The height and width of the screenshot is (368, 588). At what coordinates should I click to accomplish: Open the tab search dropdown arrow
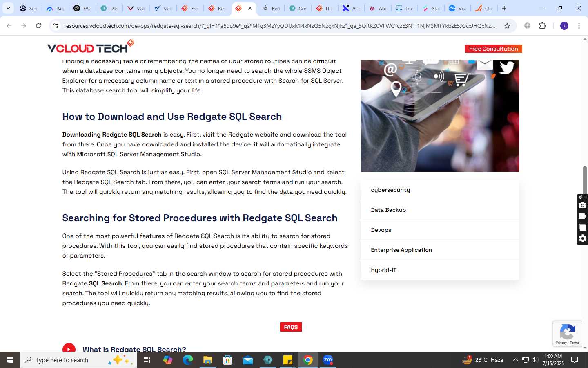[8, 8]
